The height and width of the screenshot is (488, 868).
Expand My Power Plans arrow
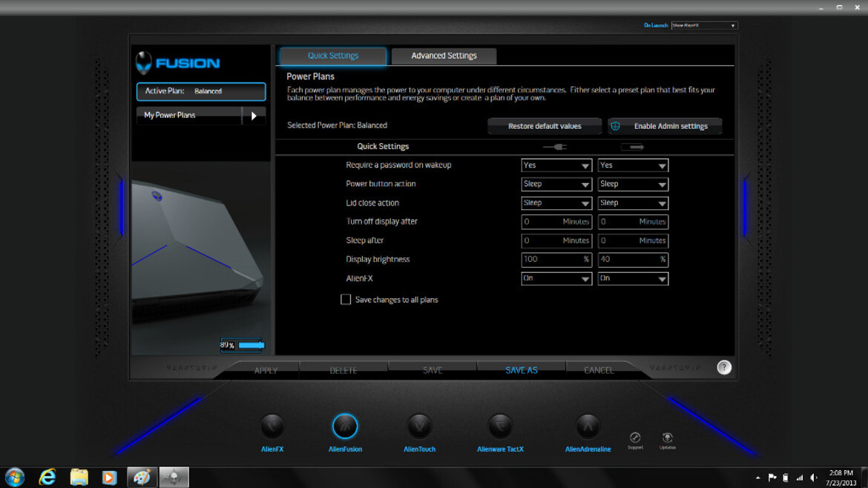[x=254, y=116]
